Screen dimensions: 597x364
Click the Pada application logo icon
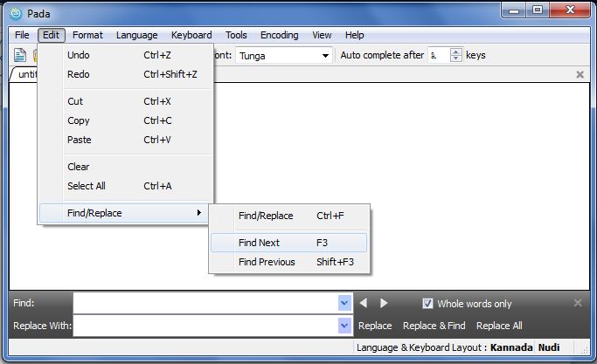(x=16, y=14)
